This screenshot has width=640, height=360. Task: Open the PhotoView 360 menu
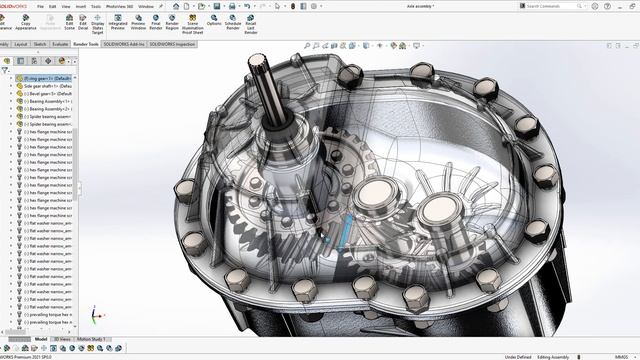pos(119,7)
